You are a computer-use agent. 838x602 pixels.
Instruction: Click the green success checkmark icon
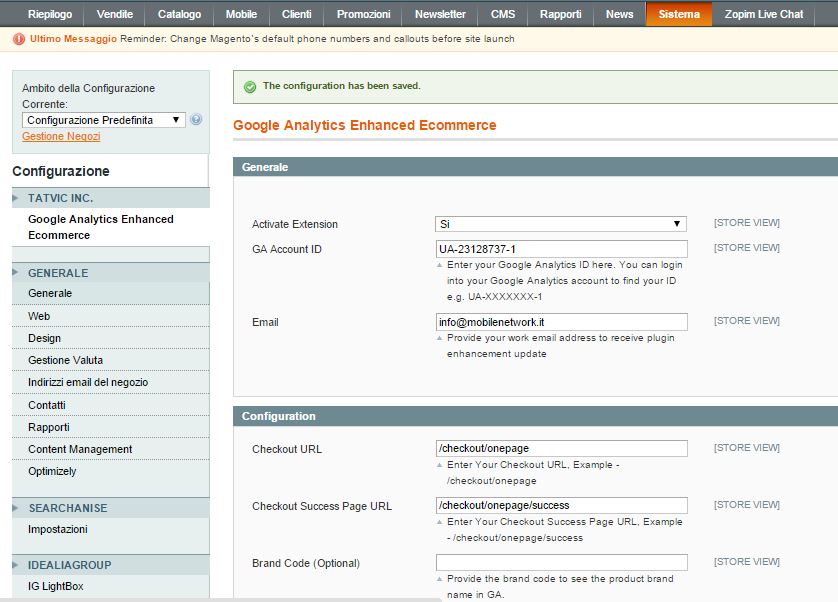tap(250, 87)
